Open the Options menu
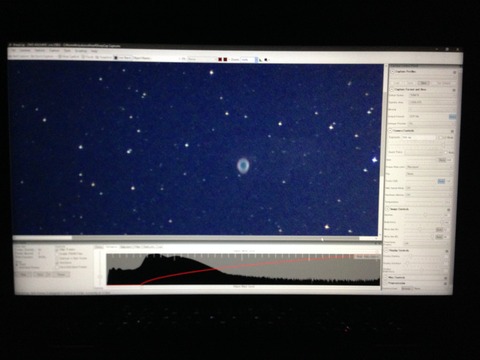Viewport: 480px width, 360px height. click(x=40, y=50)
